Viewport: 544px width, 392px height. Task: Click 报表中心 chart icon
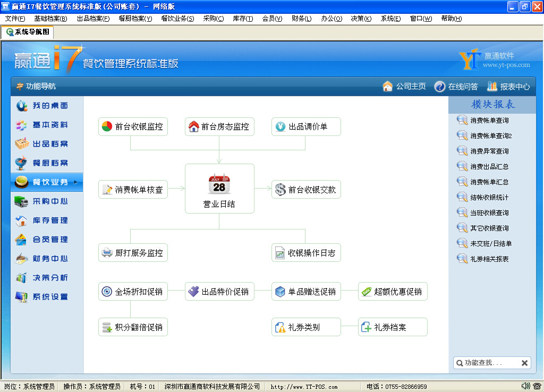coord(492,86)
